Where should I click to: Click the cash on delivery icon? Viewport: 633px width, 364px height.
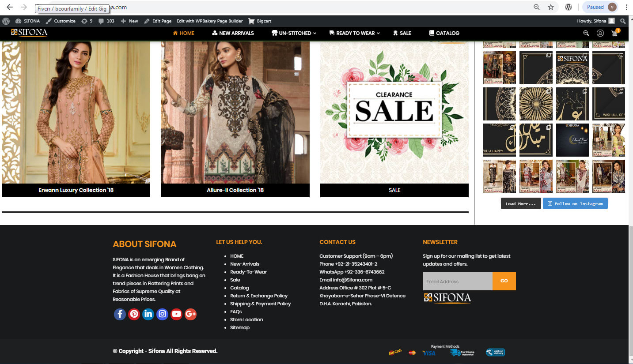pyautogui.click(x=495, y=352)
